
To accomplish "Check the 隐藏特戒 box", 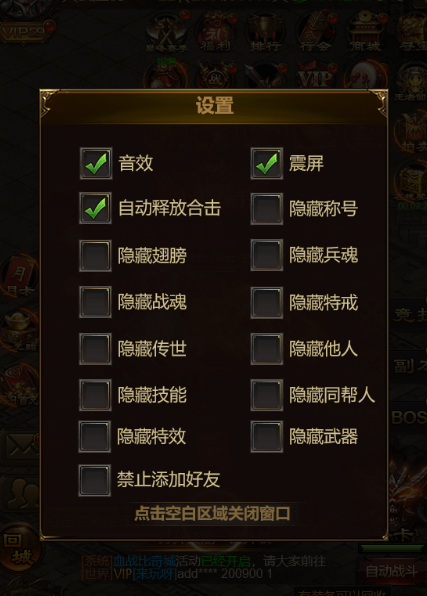I will [267, 303].
